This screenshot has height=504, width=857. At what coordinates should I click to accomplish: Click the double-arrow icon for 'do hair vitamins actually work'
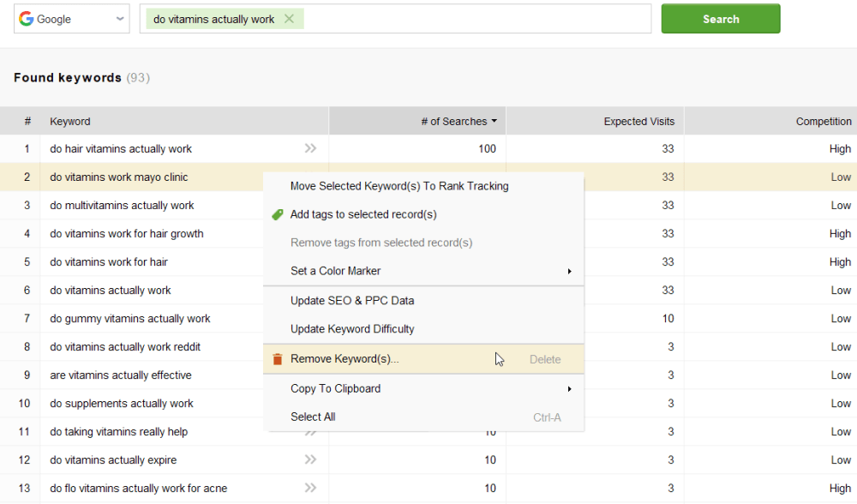(x=310, y=148)
